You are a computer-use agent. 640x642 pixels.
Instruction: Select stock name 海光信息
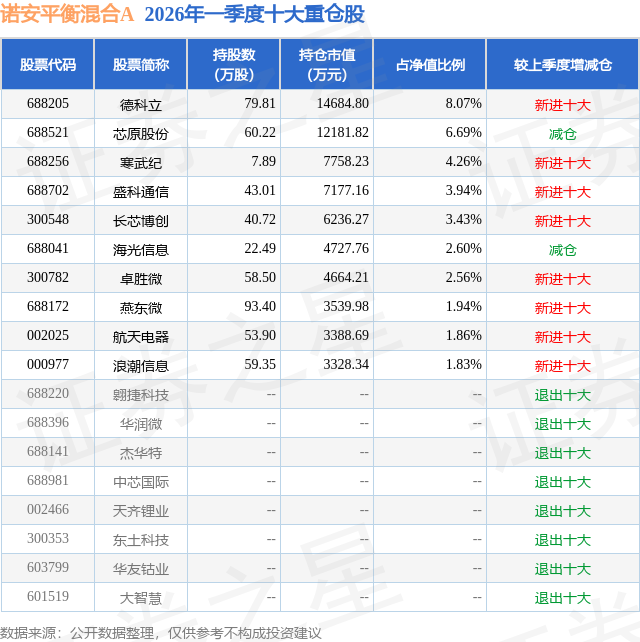point(141,250)
